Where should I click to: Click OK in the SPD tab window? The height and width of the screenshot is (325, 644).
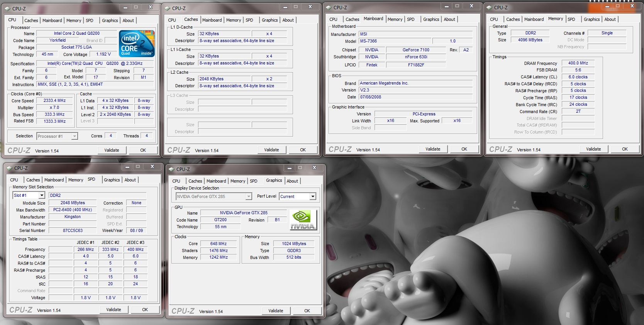(145, 310)
